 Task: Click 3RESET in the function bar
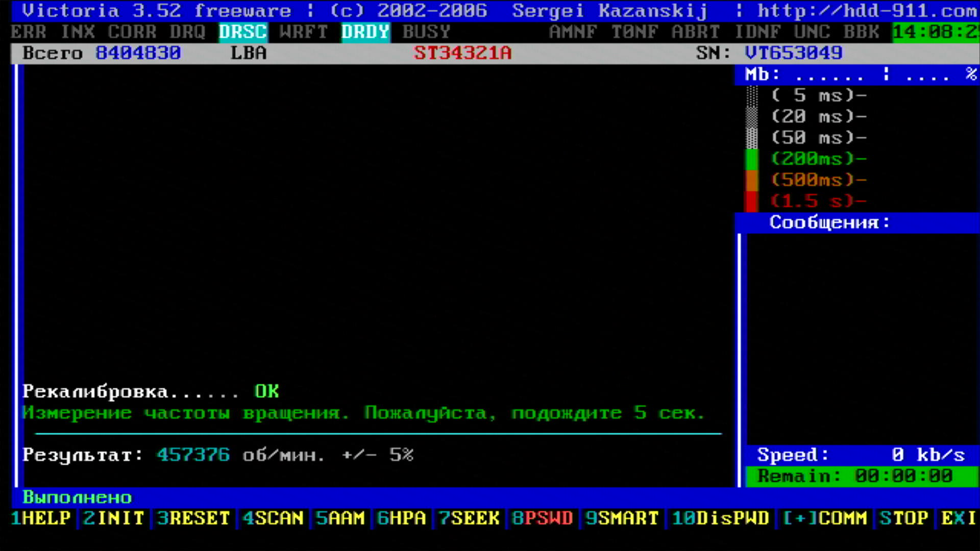click(x=193, y=518)
